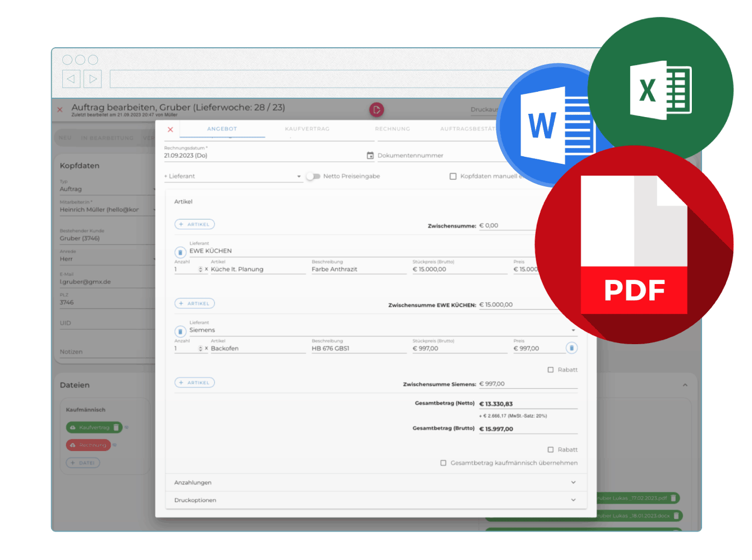Check the Rabatt box under Siemens

pyautogui.click(x=551, y=369)
